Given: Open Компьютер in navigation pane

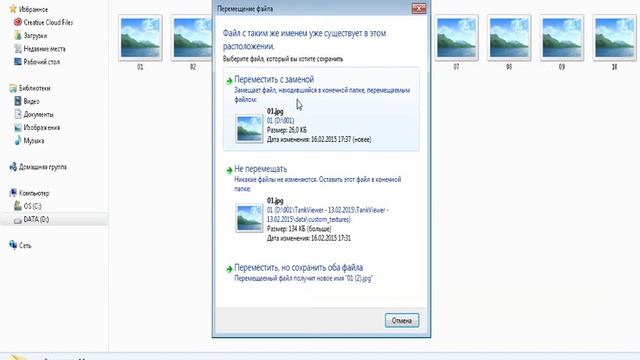Looking at the screenshot, I should pyautogui.click(x=34, y=193).
